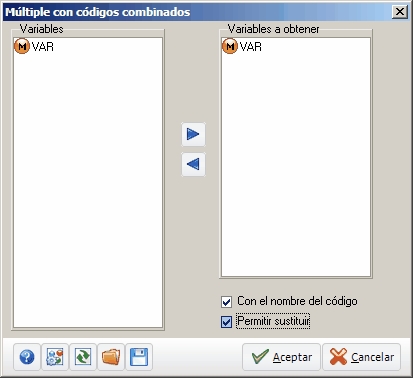
Task: Uncheck Con el nombre del código
Action: [x=227, y=302]
